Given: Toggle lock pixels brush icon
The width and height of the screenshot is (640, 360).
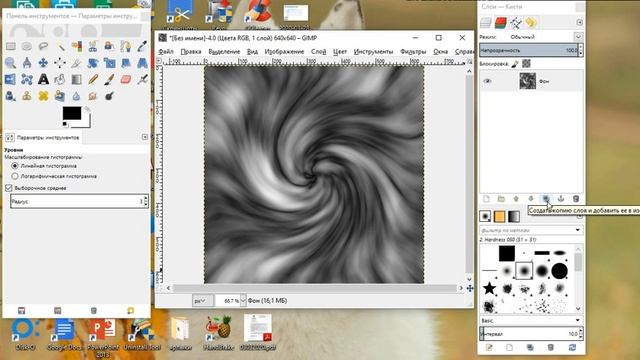Looking at the screenshot, I should (515, 64).
